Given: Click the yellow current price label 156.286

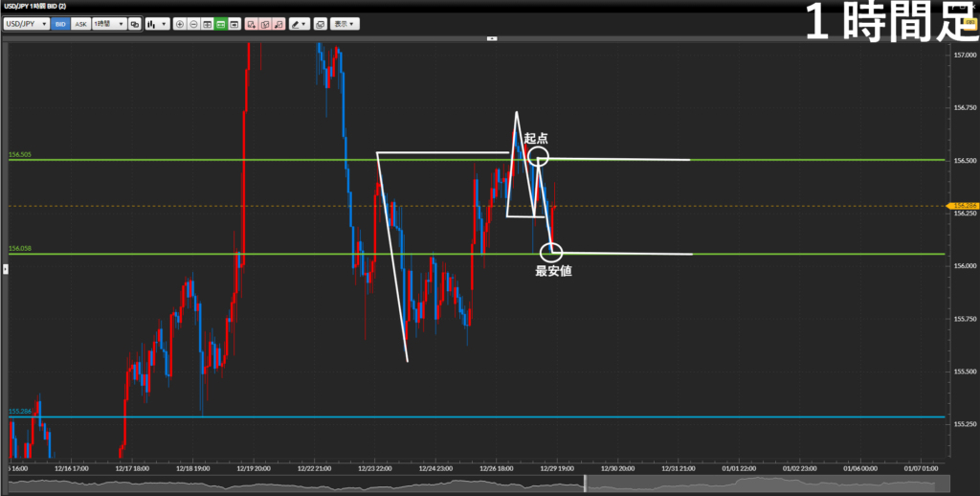Looking at the screenshot, I should click(961, 206).
